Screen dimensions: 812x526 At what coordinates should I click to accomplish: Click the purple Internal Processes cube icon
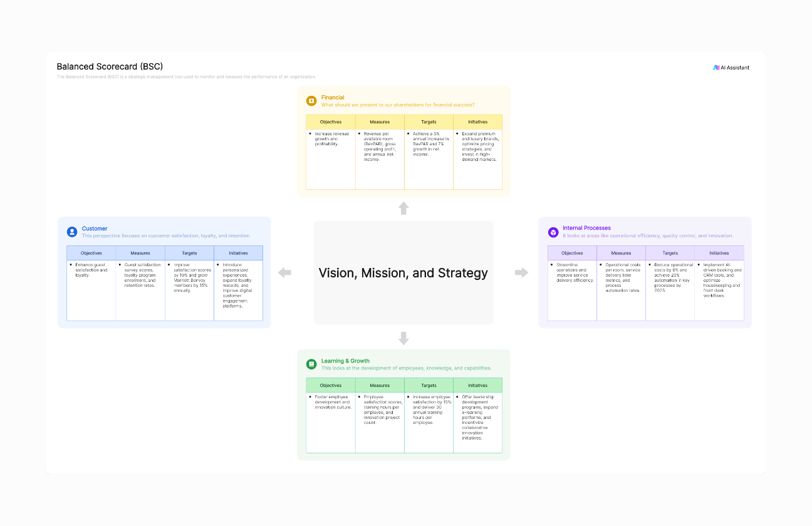(553, 232)
